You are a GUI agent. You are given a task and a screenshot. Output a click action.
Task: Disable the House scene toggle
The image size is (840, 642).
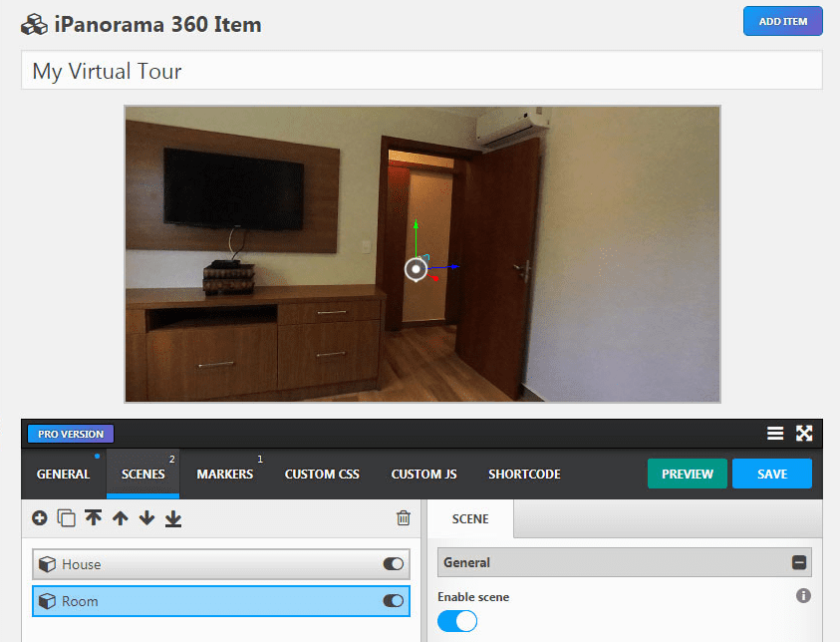[x=392, y=564]
